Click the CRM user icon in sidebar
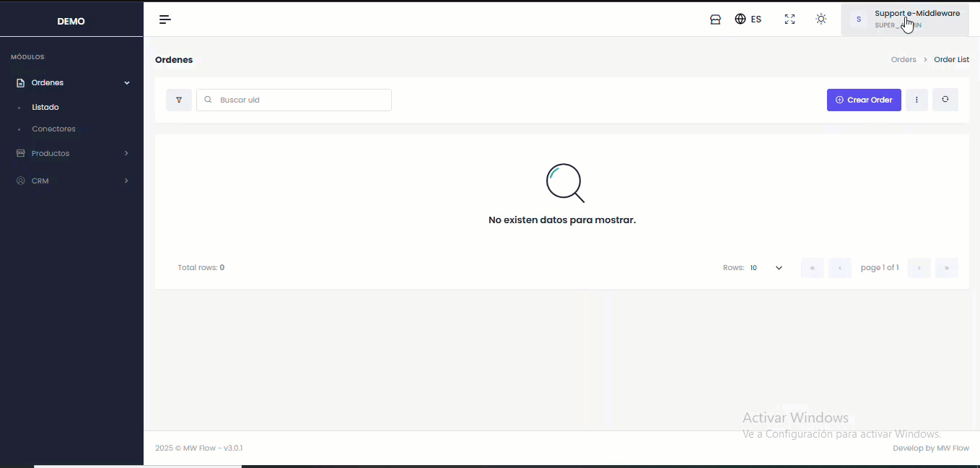Image resolution: width=980 pixels, height=468 pixels. coord(20,181)
